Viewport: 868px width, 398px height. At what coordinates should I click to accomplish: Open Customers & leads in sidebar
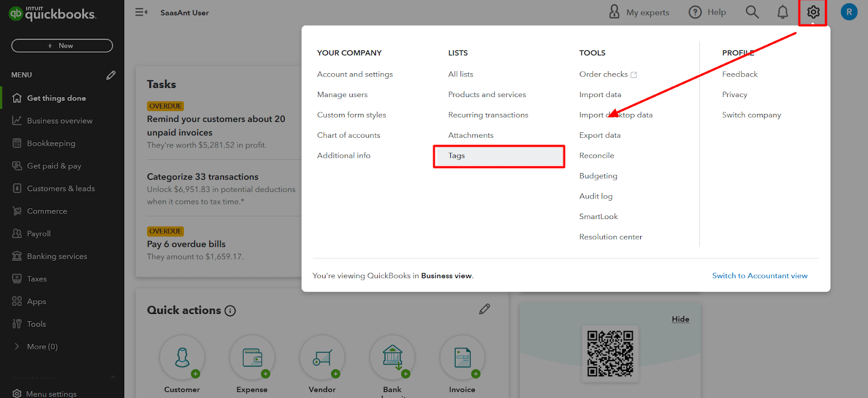tap(62, 189)
